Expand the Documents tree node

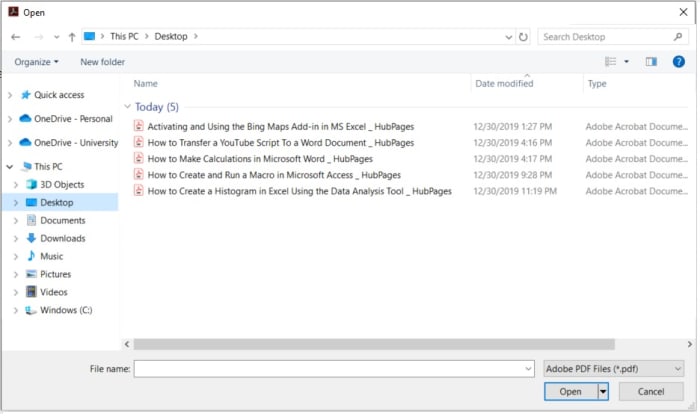pyautogui.click(x=16, y=220)
